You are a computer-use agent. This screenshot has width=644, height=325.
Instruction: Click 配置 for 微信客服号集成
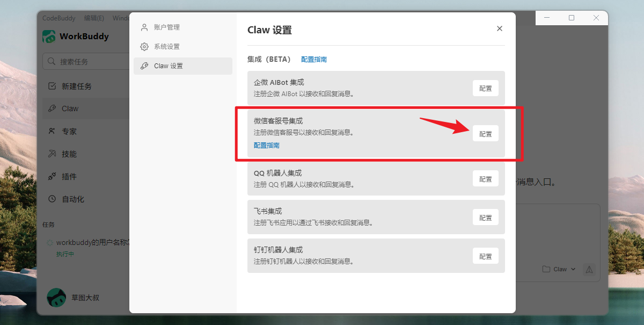point(485,134)
